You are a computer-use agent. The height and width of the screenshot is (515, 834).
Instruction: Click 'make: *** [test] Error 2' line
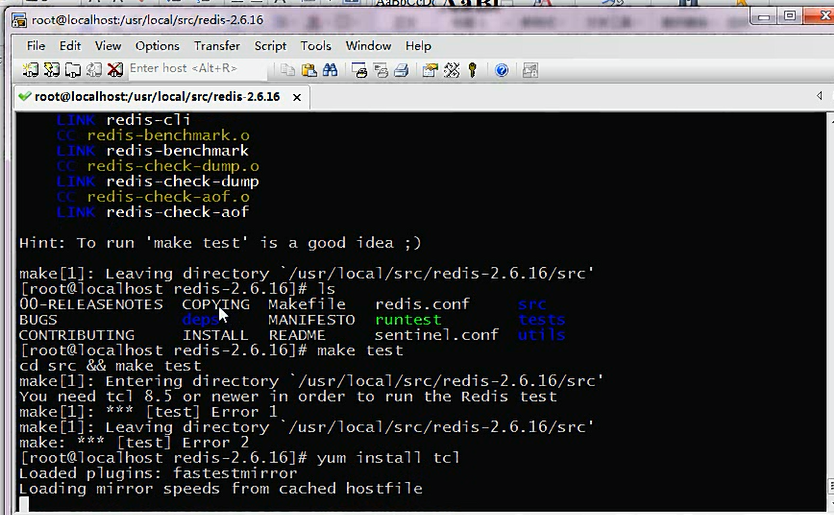134,443
